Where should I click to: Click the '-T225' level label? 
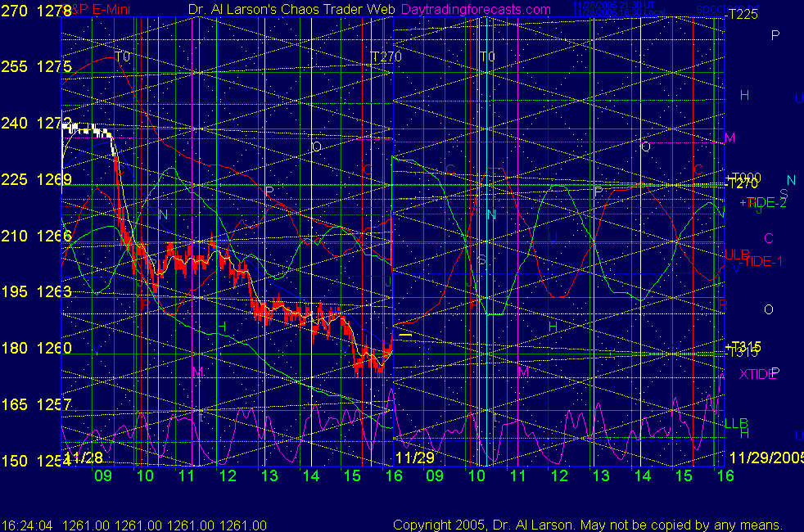click(741, 15)
